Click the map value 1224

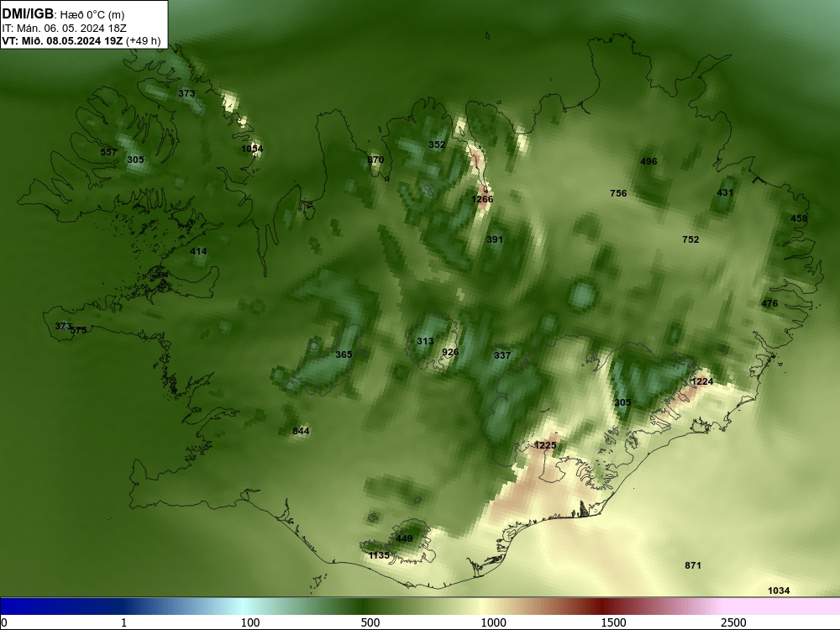click(702, 381)
